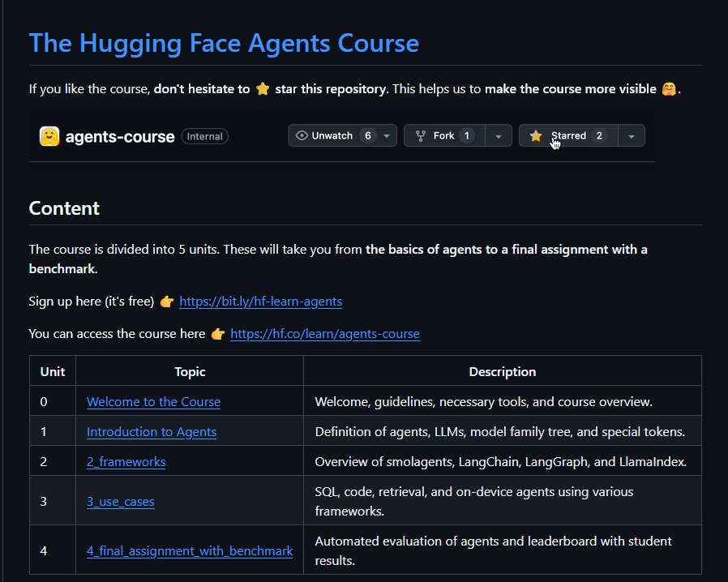The width and height of the screenshot is (728, 582).
Task: Click the Unwatch button label
Action: coord(332,135)
